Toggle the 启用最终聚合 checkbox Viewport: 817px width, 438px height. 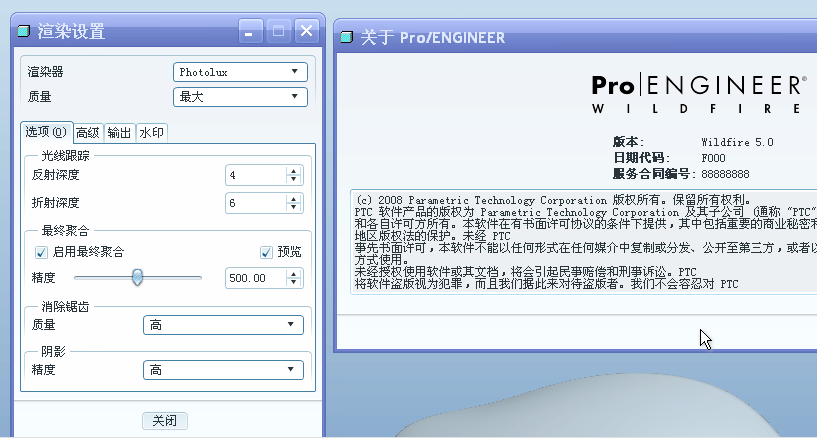click(41, 253)
